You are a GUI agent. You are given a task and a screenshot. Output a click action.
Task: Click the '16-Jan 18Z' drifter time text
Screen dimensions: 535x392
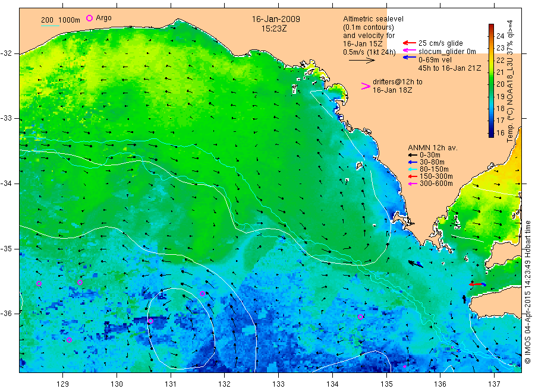pyautogui.click(x=392, y=90)
